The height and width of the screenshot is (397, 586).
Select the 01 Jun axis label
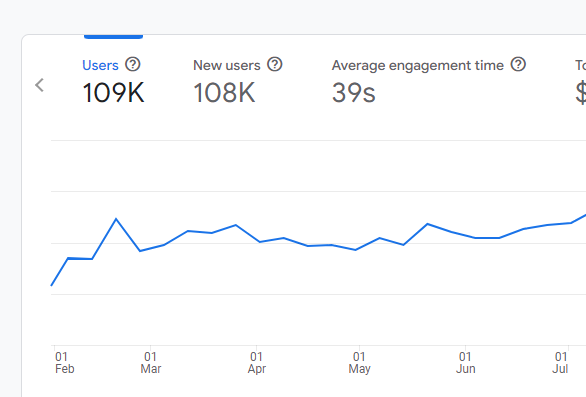(x=465, y=363)
